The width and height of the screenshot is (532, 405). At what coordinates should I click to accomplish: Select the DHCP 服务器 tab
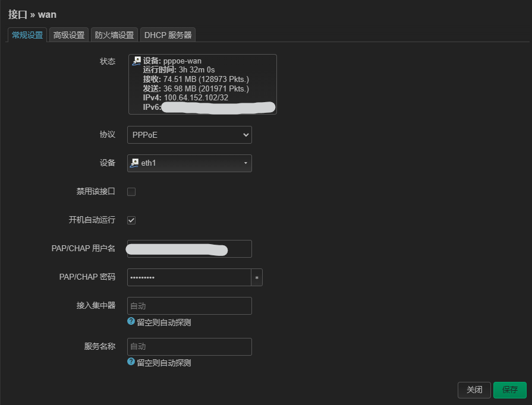[168, 35]
